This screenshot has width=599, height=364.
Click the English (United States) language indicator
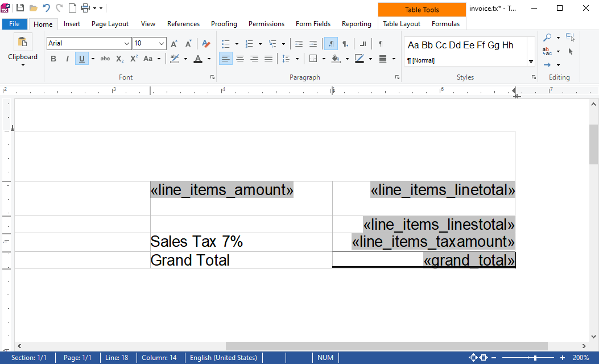tap(224, 358)
